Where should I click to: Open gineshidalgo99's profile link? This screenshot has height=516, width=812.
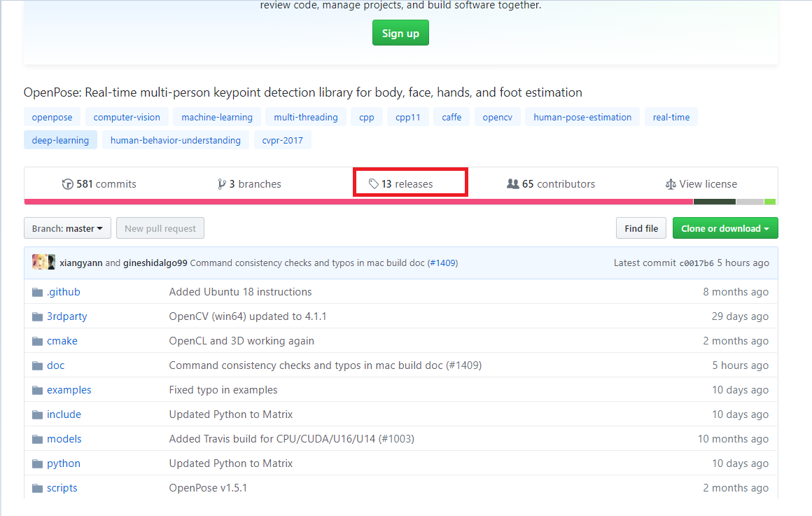(x=155, y=263)
